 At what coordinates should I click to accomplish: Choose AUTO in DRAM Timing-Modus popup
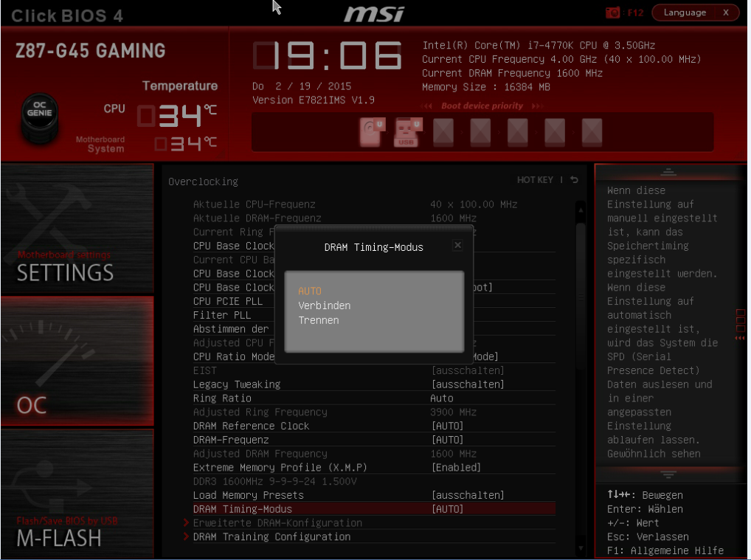pyautogui.click(x=309, y=291)
